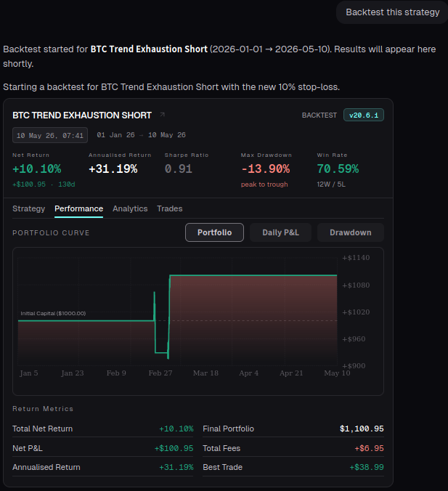This screenshot has width=448, height=491.
Task: Click the +$1140 y-axis label
Action: tap(356, 258)
